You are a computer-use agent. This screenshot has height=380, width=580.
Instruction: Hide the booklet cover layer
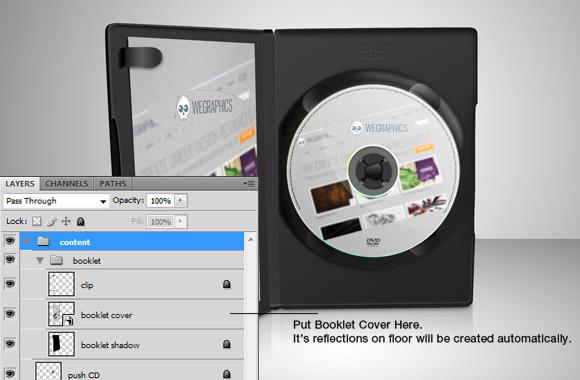tap(10, 314)
